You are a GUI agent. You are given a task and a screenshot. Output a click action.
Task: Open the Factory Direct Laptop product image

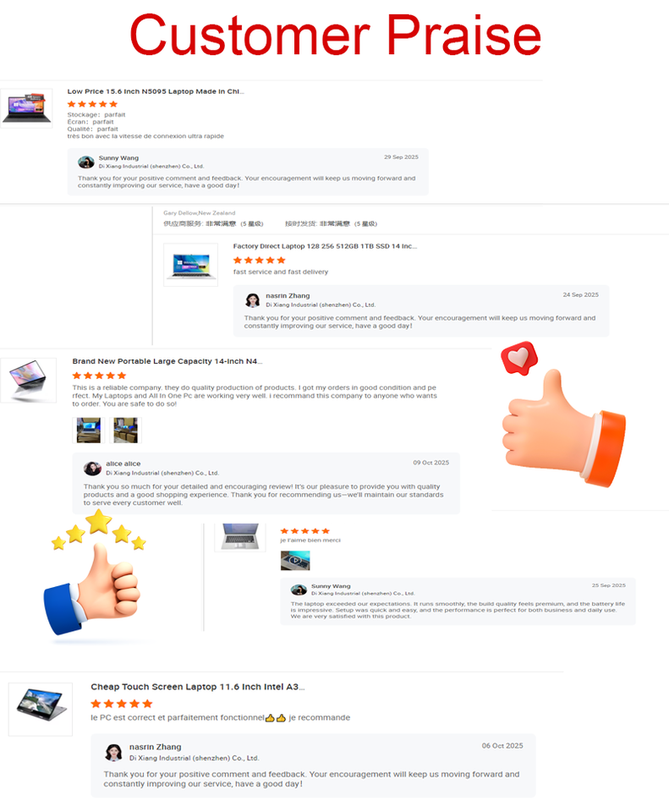(190, 265)
